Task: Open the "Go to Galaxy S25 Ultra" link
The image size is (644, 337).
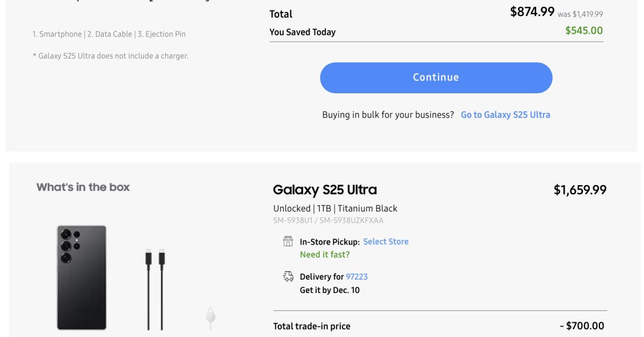Action: 505,114
